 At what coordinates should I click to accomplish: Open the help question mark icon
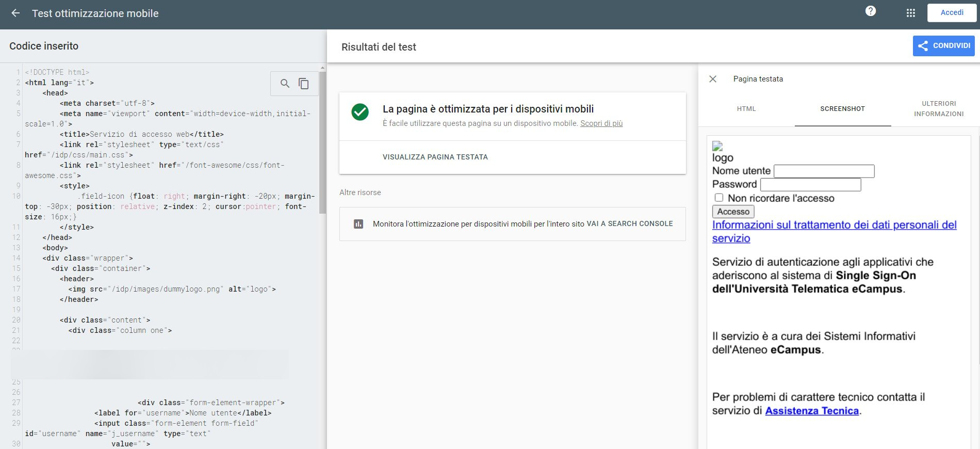(x=871, y=11)
